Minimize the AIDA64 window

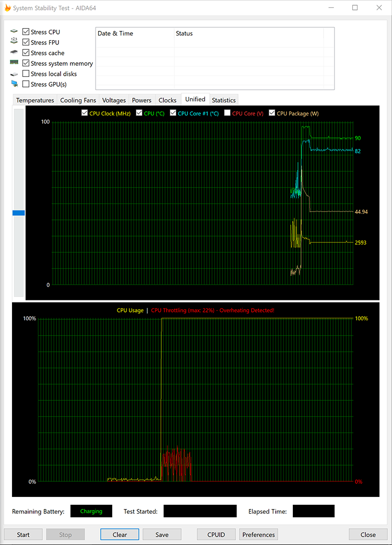click(x=331, y=8)
